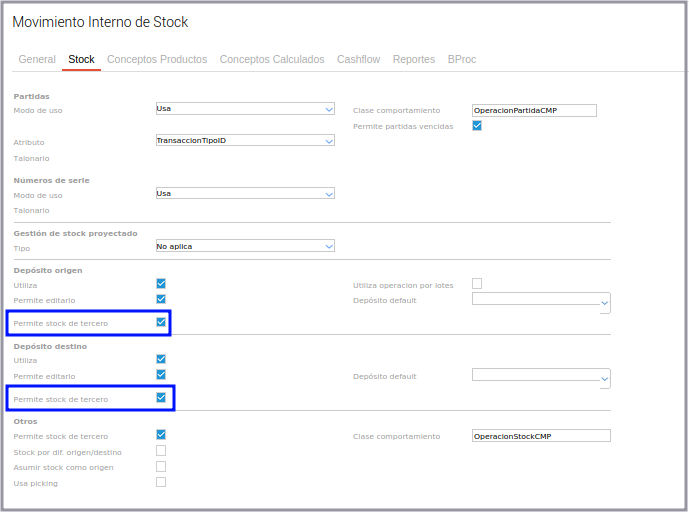689x512 pixels.
Task: Open the Conceptos Productos tab
Action: pyautogui.click(x=157, y=60)
